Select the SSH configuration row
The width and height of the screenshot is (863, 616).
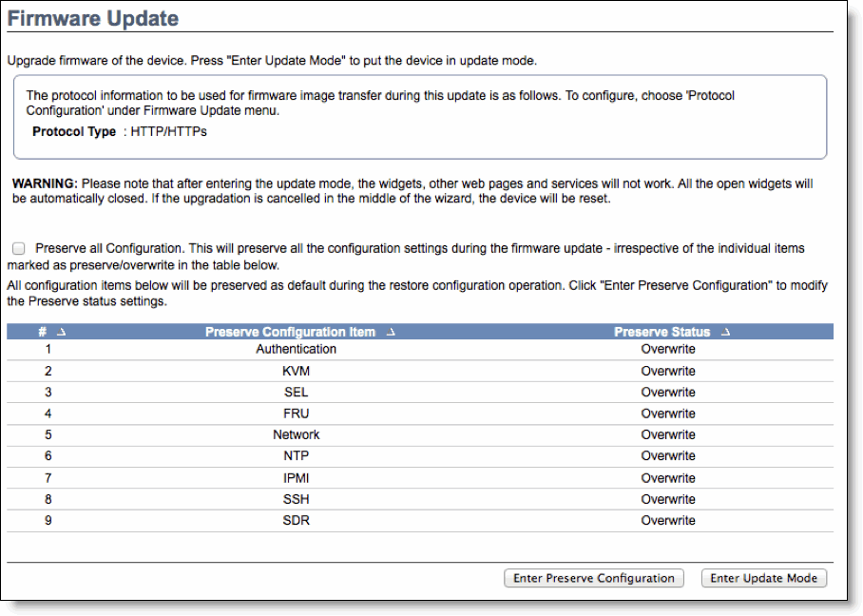(x=420, y=499)
